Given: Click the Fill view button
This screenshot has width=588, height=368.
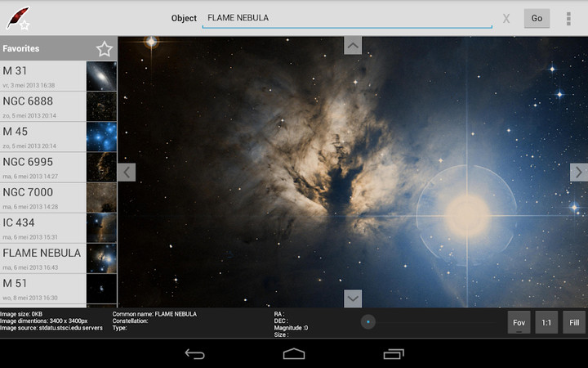Looking at the screenshot, I should click(574, 322).
